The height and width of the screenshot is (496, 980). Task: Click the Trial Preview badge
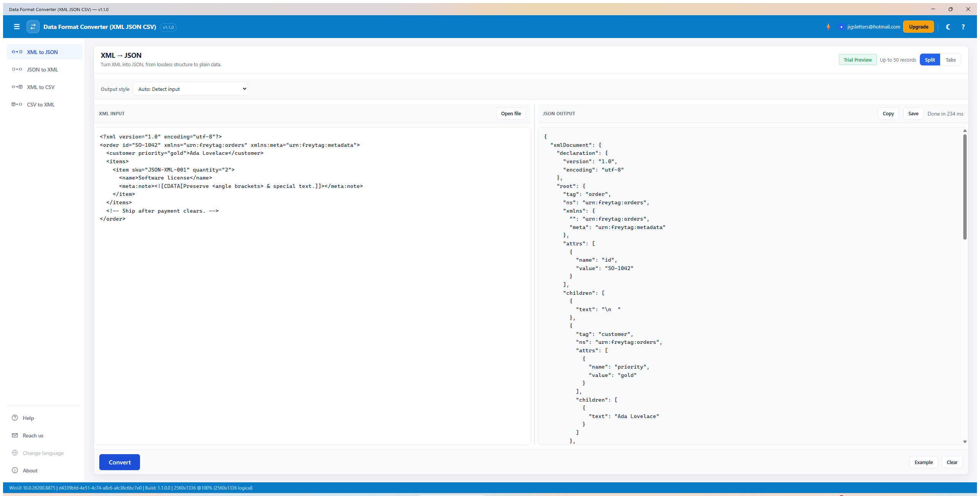click(x=857, y=60)
